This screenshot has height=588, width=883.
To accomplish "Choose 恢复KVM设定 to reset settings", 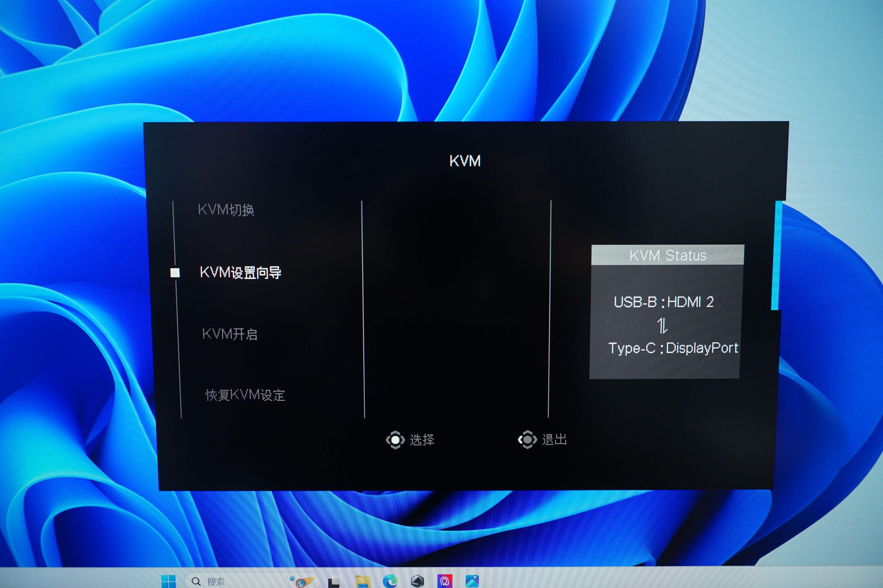I will [245, 395].
